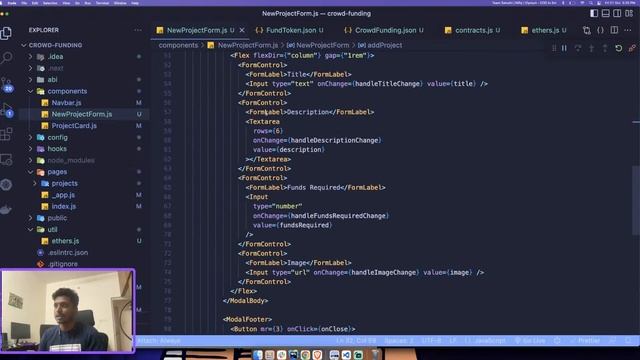Split the editor to the right
This screenshot has width=640, height=360.
coord(614,30)
